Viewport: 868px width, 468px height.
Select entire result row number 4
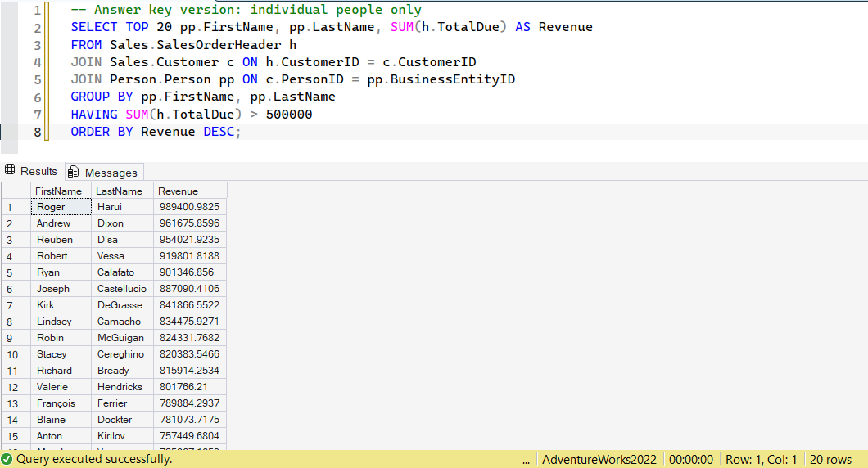pyautogui.click(x=16, y=256)
